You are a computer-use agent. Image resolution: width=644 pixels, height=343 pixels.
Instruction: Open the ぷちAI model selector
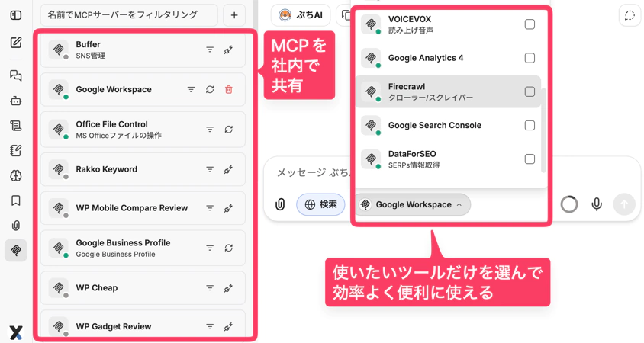(301, 15)
